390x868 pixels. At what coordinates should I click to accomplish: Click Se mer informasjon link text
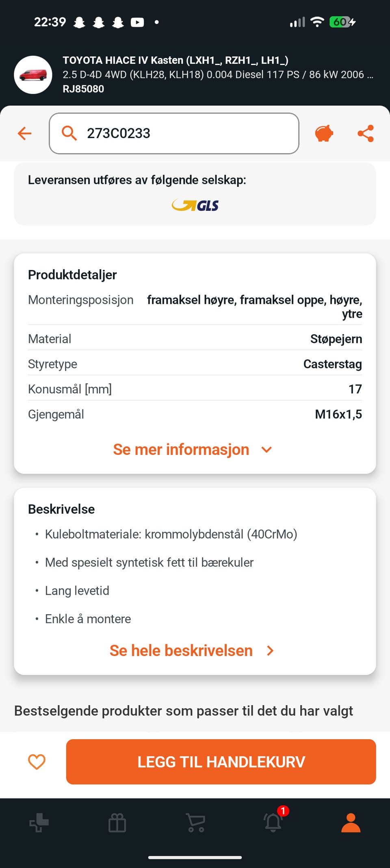click(x=181, y=450)
